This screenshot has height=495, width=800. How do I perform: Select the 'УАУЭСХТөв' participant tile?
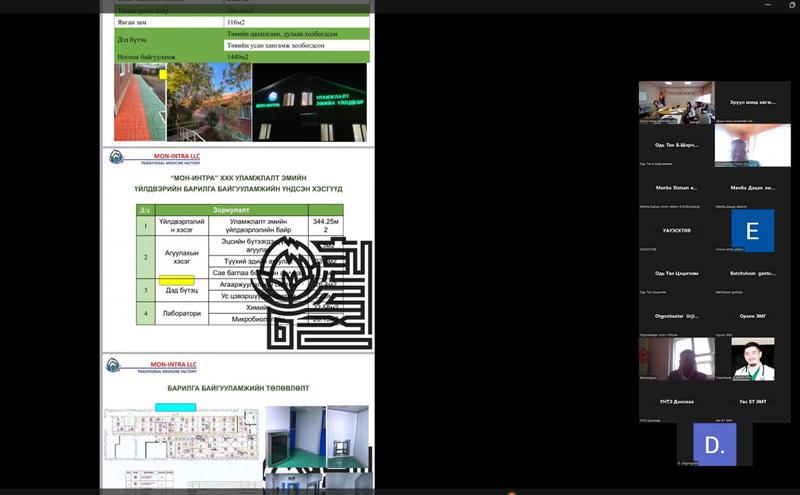tap(676, 231)
